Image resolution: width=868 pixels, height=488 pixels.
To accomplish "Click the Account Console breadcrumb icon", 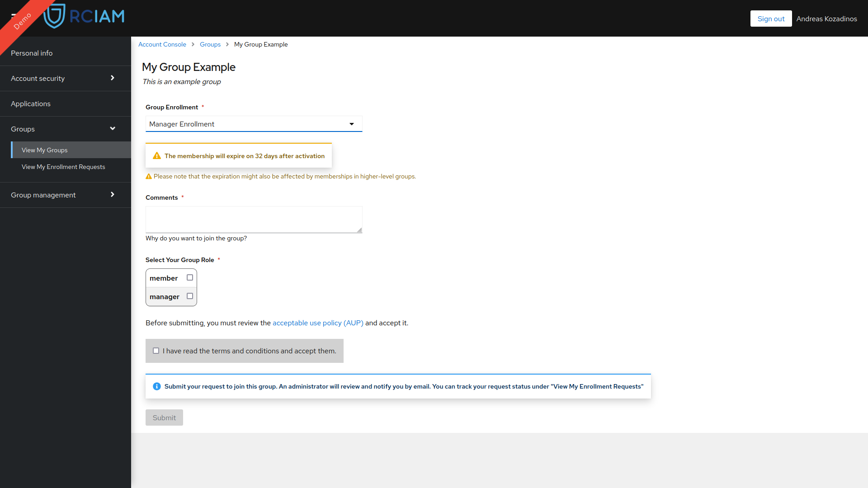I will click(162, 44).
